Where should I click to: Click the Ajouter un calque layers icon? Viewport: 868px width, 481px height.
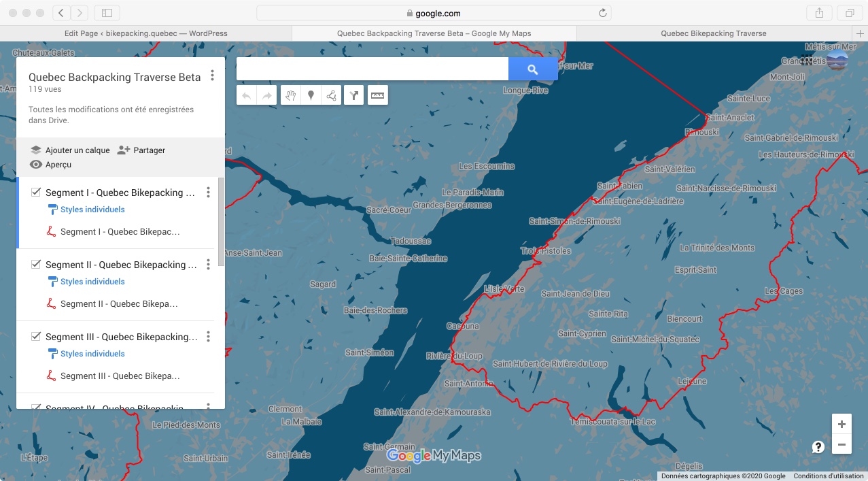(36, 150)
